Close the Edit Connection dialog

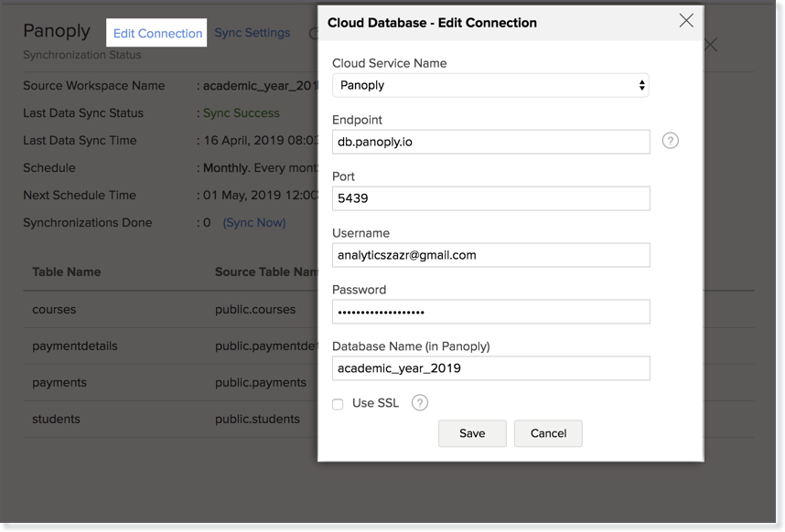tap(686, 21)
